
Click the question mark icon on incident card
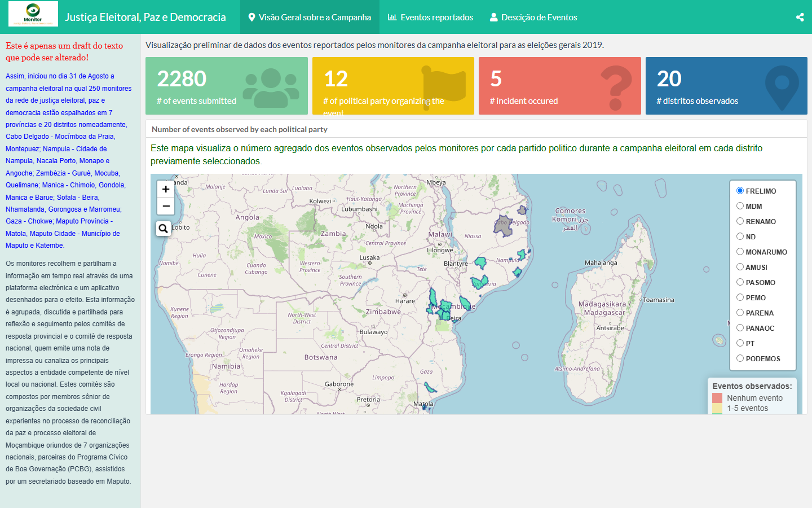coord(616,87)
